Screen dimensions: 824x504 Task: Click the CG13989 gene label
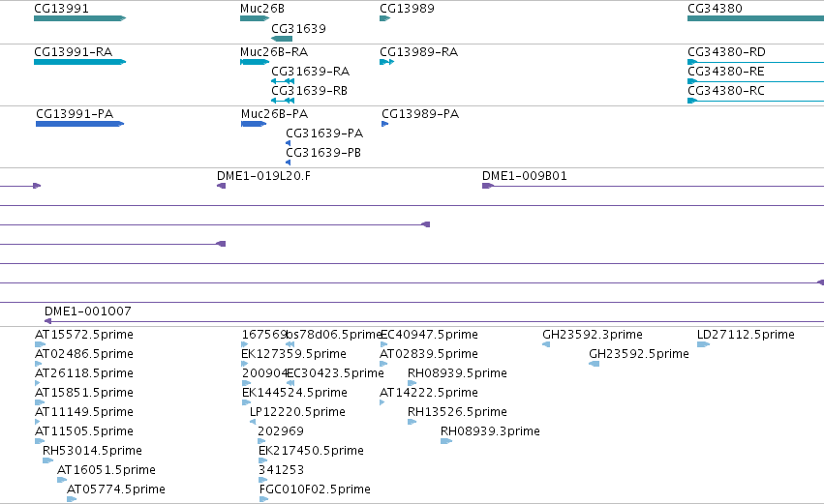[407, 9]
